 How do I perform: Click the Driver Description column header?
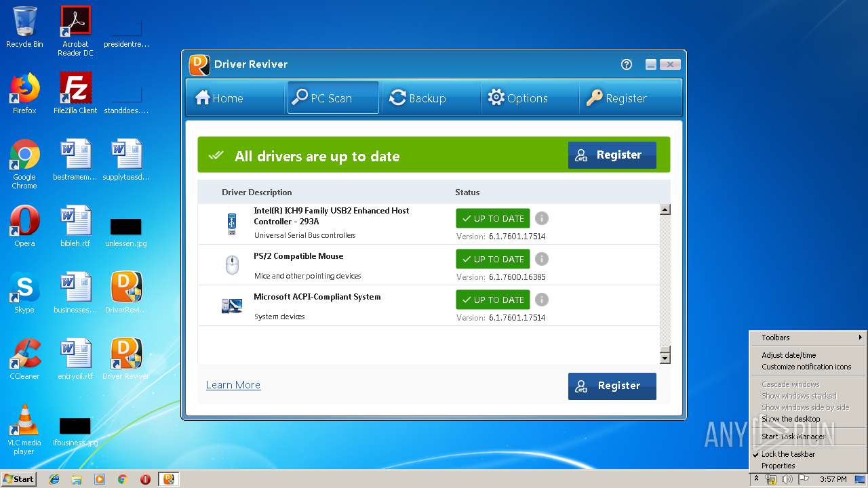[x=257, y=192]
